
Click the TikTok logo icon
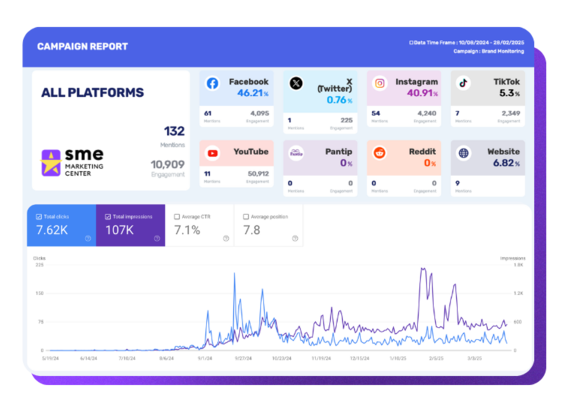463,84
